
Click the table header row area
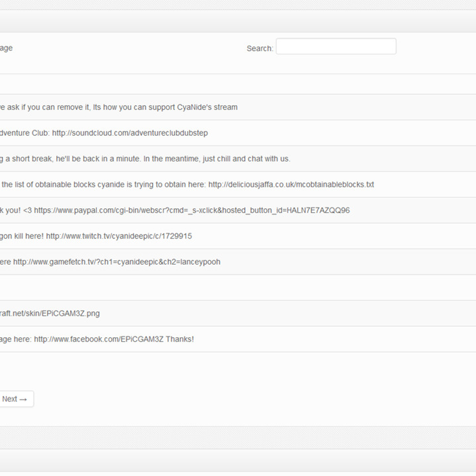click(238, 84)
